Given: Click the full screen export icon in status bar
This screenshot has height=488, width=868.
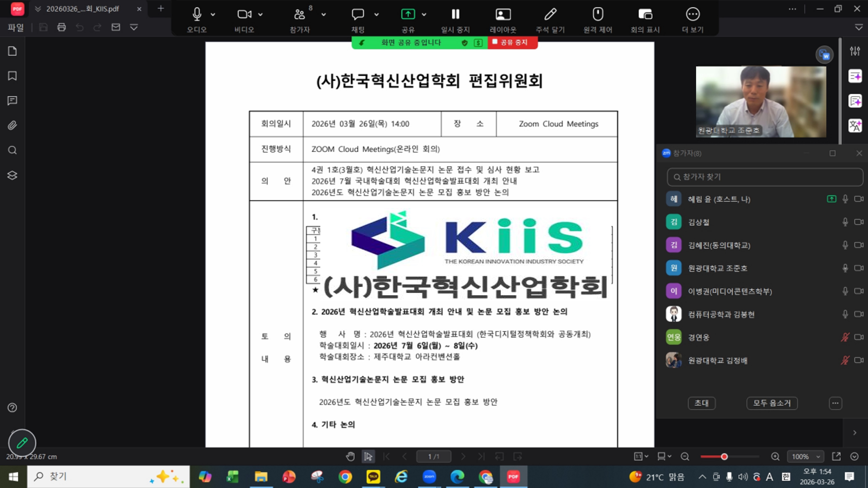Looking at the screenshot, I should coord(836,457).
